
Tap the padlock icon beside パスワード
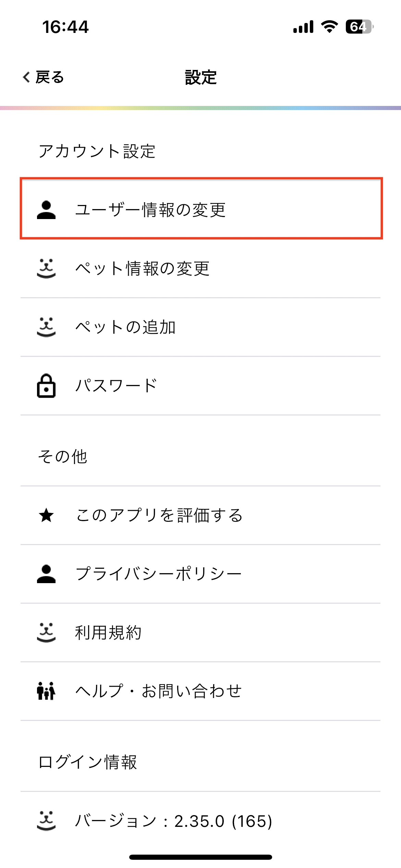coord(46,386)
